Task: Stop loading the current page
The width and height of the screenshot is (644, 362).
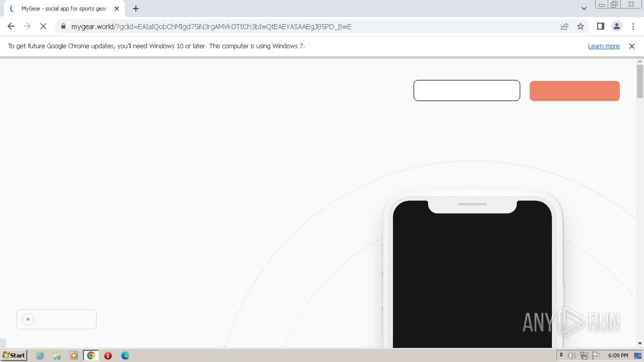Action: tap(43, 27)
